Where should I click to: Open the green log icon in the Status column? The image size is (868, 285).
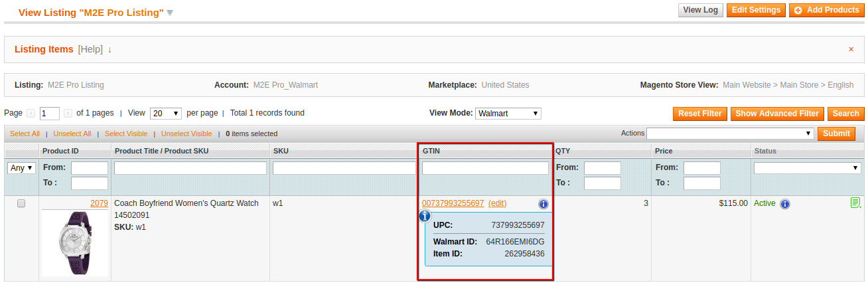pyautogui.click(x=855, y=203)
